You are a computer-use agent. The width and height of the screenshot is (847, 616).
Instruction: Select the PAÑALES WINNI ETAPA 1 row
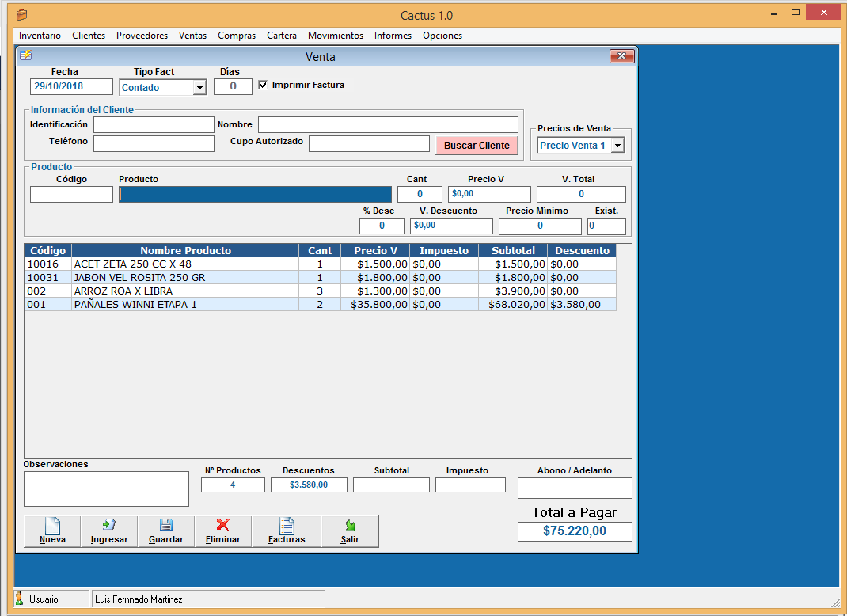pos(185,305)
